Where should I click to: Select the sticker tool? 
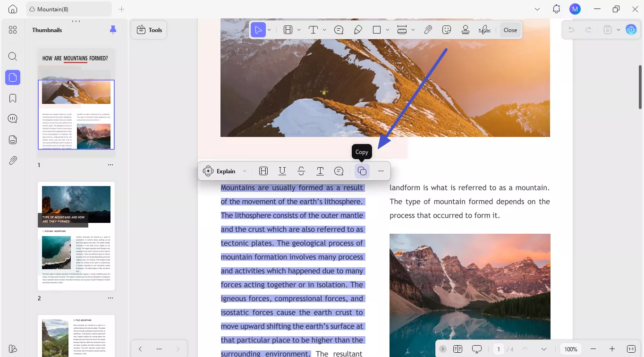(447, 30)
